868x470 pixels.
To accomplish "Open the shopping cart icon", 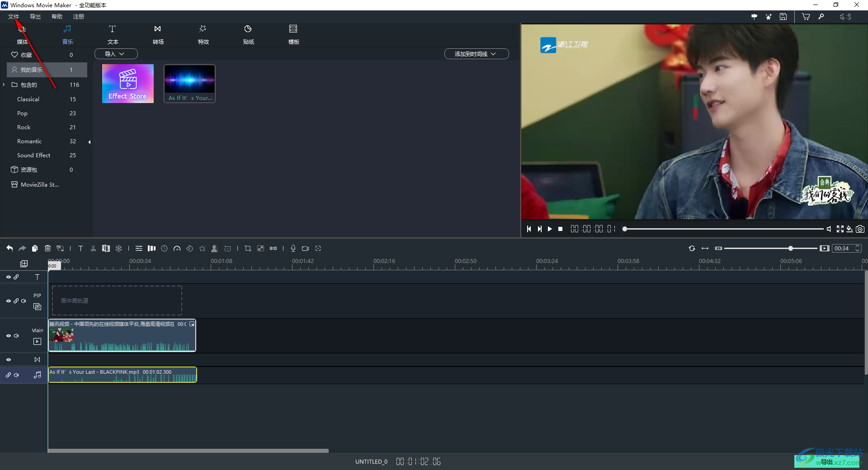I will tap(806, 17).
